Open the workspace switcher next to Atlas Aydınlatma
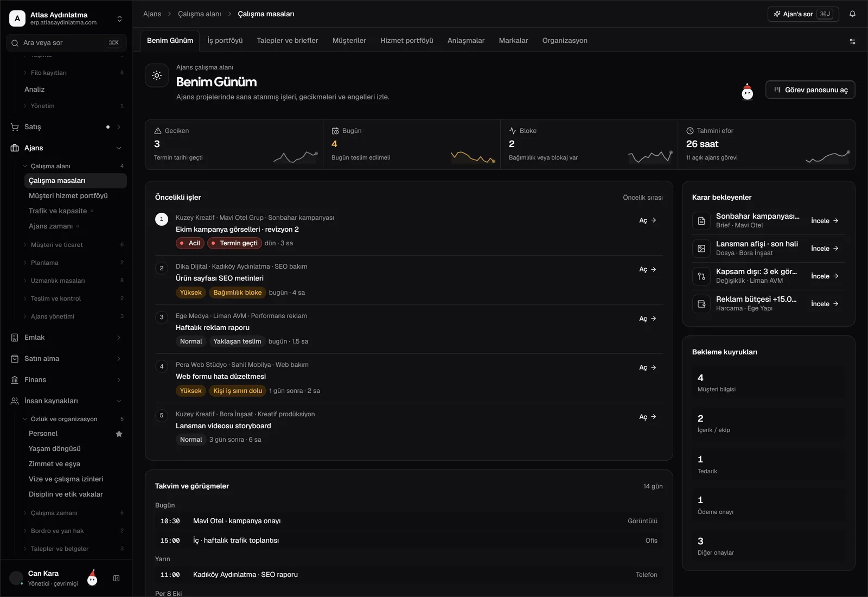Screen dimensions: 868x597 119,18
